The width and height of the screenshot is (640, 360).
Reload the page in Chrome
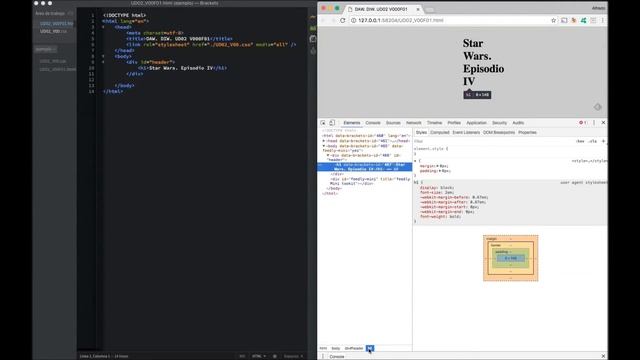coord(342,20)
